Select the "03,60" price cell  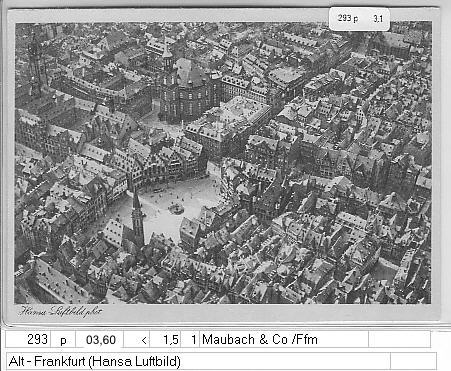[100, 339]
